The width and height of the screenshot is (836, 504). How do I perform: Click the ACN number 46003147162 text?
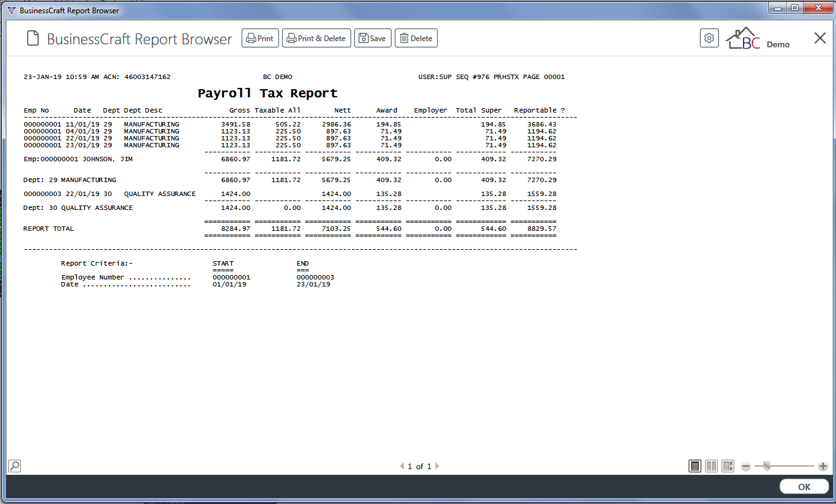pyautogui.click(x=147, y=77)
